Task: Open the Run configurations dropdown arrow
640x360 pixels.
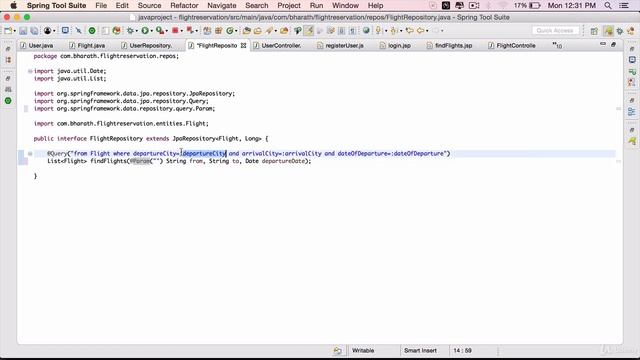Action: point(151,31)
